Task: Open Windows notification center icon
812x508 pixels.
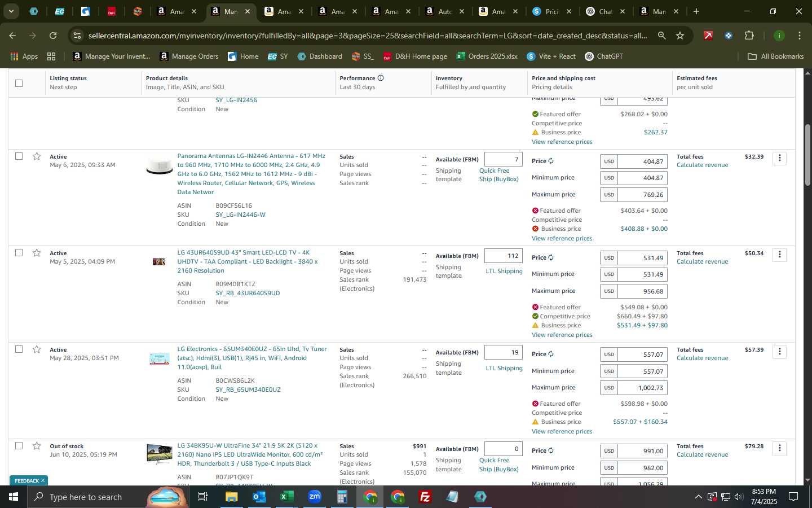Action: pyautogui.click(x=793, y=497)
